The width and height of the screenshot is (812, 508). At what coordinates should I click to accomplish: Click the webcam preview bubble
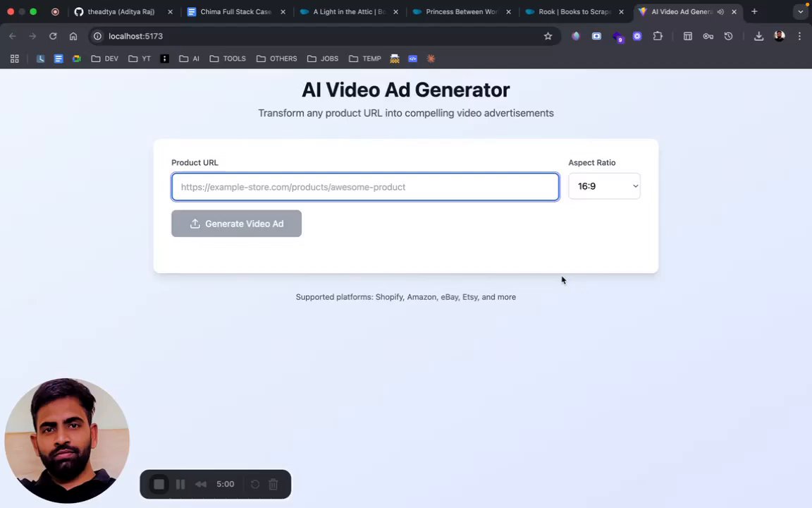pos(67,440)
